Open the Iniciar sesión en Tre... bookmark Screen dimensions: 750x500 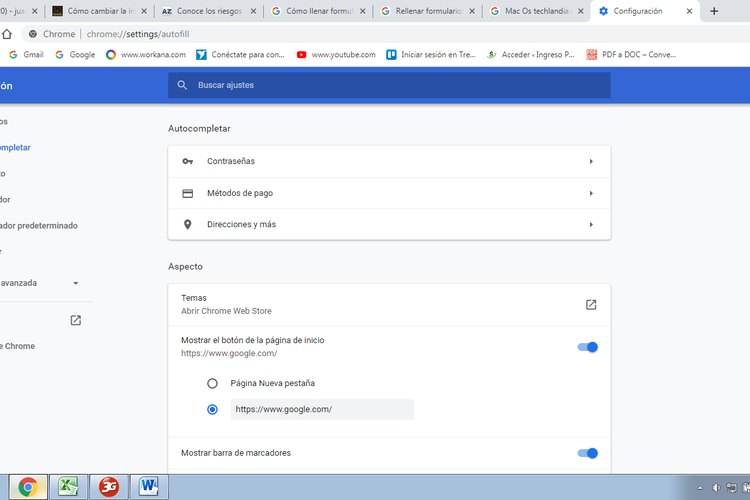(x=431, y=55)
